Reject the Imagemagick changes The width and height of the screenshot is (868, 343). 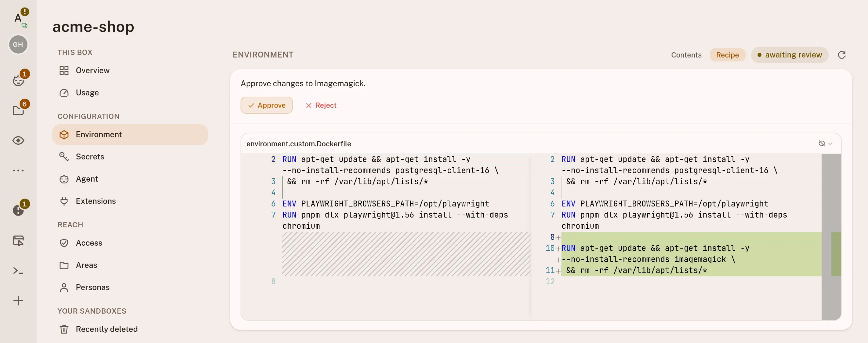point(321,106)
